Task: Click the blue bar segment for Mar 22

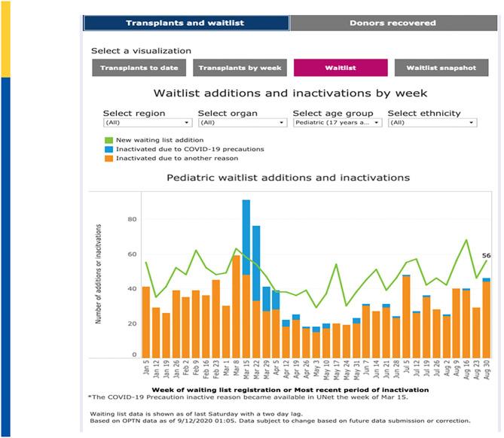Action: tap(256, 263)
